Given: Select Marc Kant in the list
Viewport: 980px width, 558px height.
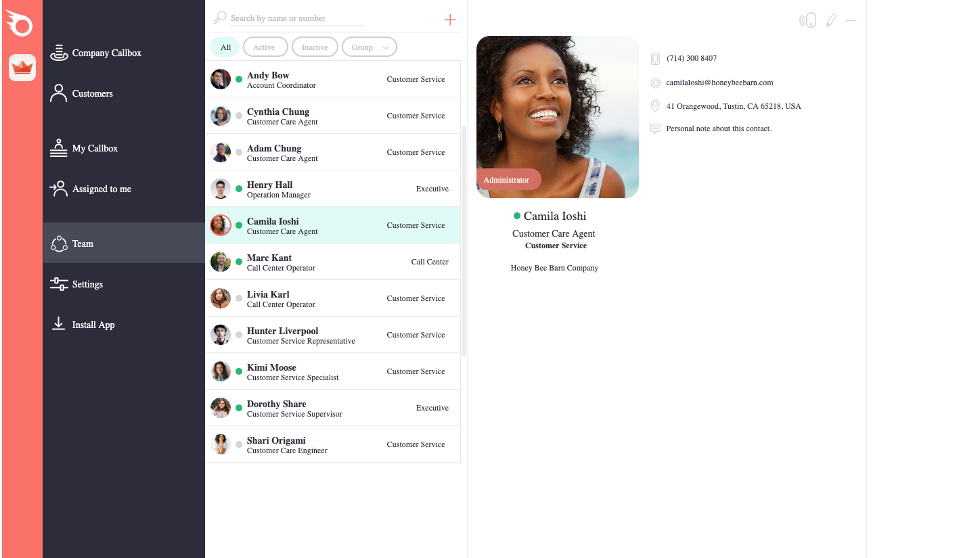Looking at the screenshot, I should tap(333, 262).
